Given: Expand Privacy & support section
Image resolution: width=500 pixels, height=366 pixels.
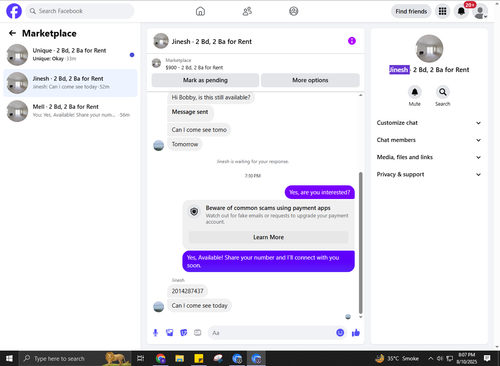Looking at the screenshot, I should point(429,174).
